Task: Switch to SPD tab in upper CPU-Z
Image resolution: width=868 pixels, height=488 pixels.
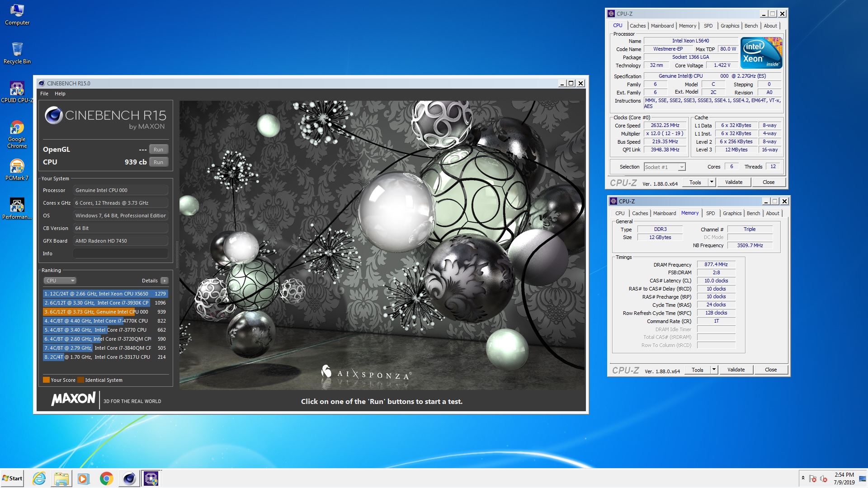Action: 708,26
